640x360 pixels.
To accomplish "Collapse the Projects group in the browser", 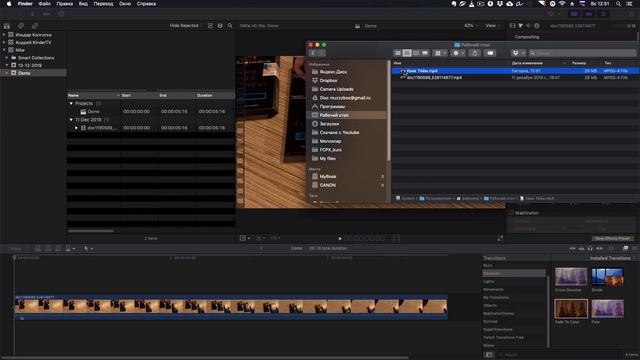I will tap(71, 104).
